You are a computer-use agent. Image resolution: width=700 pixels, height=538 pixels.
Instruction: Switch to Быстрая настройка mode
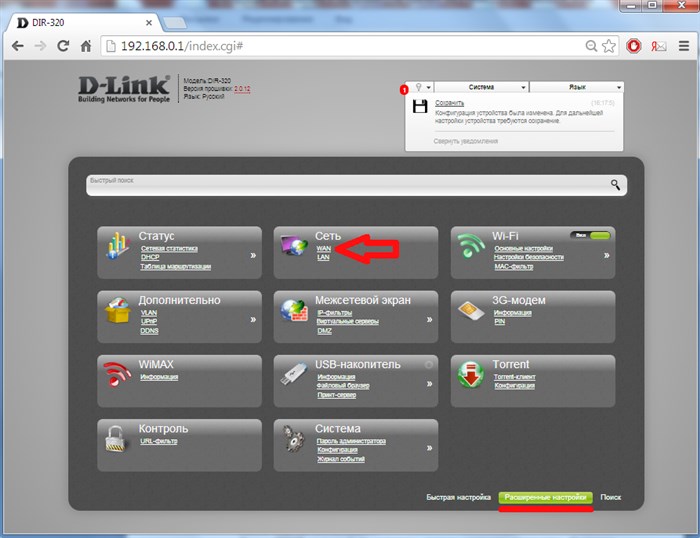(x=458, y=497)
